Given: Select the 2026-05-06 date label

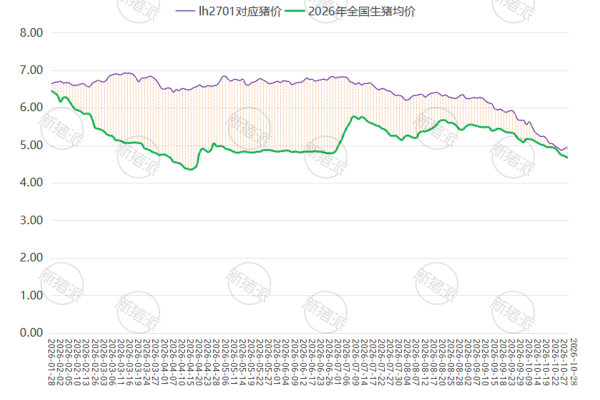Looking at the screenshot, I should pyautogui.click(x=225, y=362).
